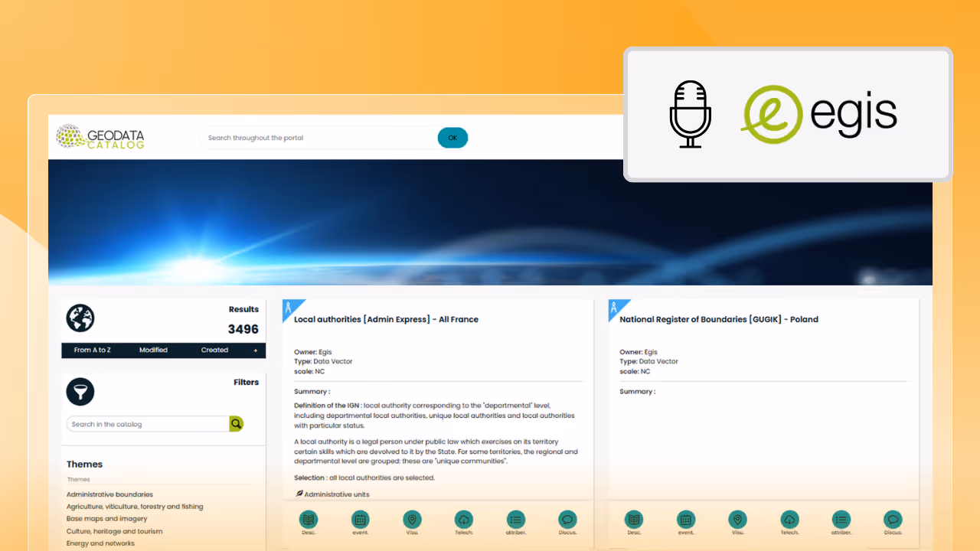This screenshot has height=551, width=980.
Task: Open the Description icon for Local authorities dataset
Action: 309,519
